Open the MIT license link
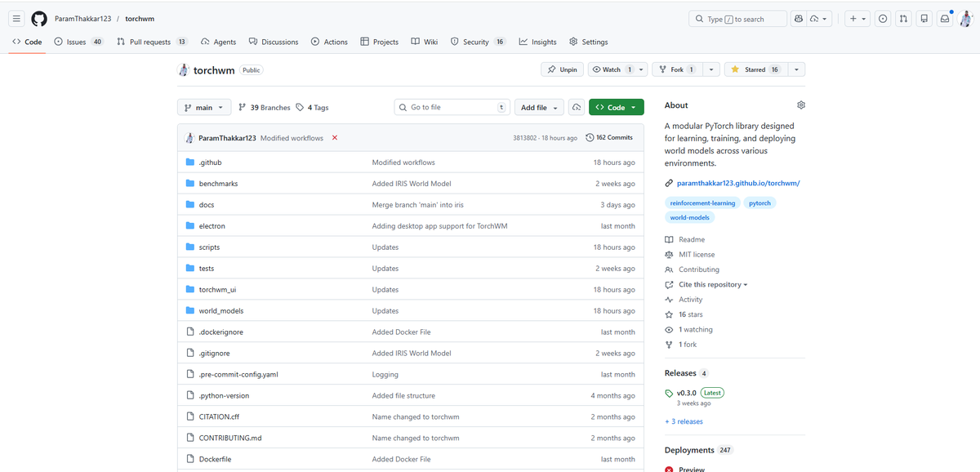 pyautogui.click(x=690, y=255)
